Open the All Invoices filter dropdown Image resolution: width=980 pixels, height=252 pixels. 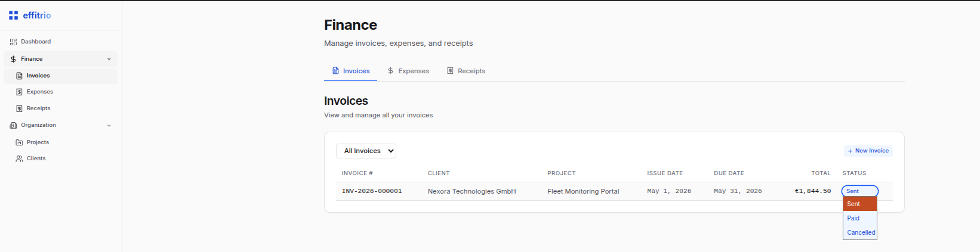coord(366,151)
